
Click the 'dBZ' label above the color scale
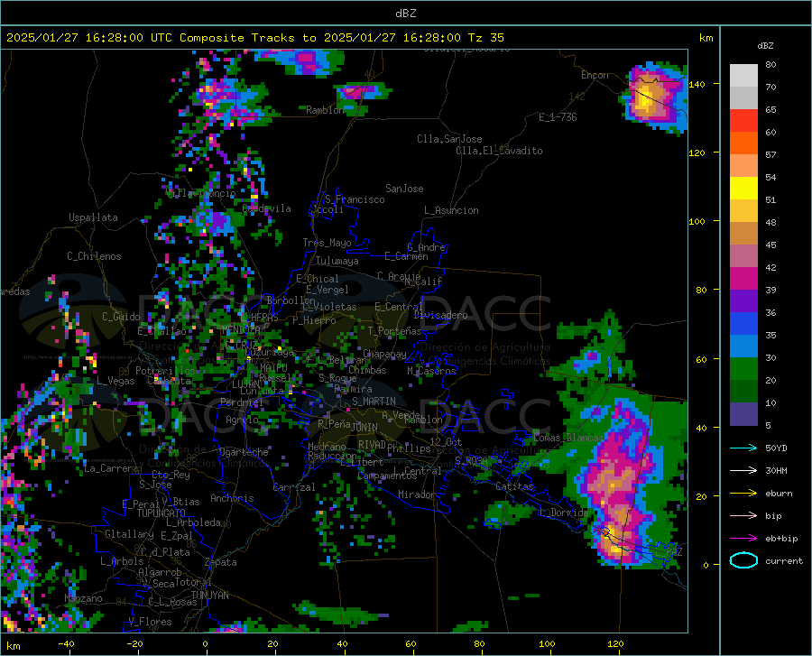coord(765,45)
